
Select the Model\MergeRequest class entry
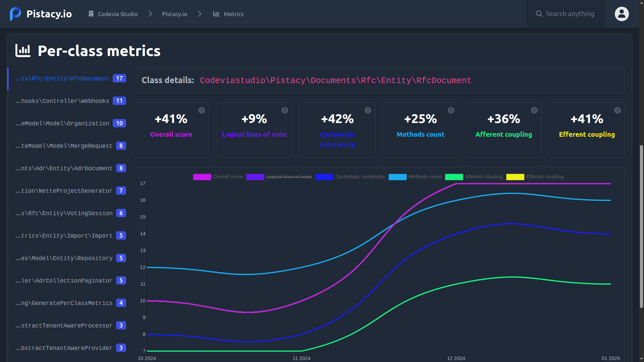pyautogui.click(x=67, y=146)
